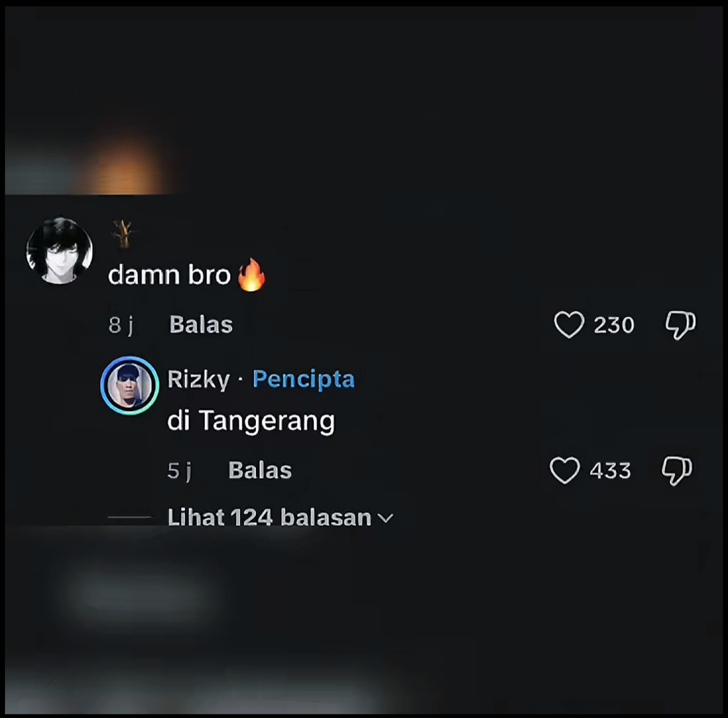Reply to "damn bro" using Balas

[x=201, y=325]
